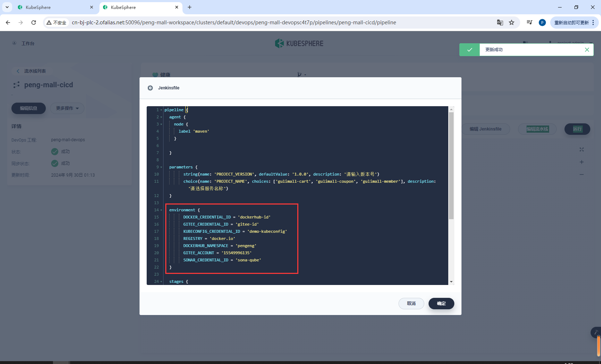Close the active KubeSphere tab
601x364 pixels.
pos(177,7)
